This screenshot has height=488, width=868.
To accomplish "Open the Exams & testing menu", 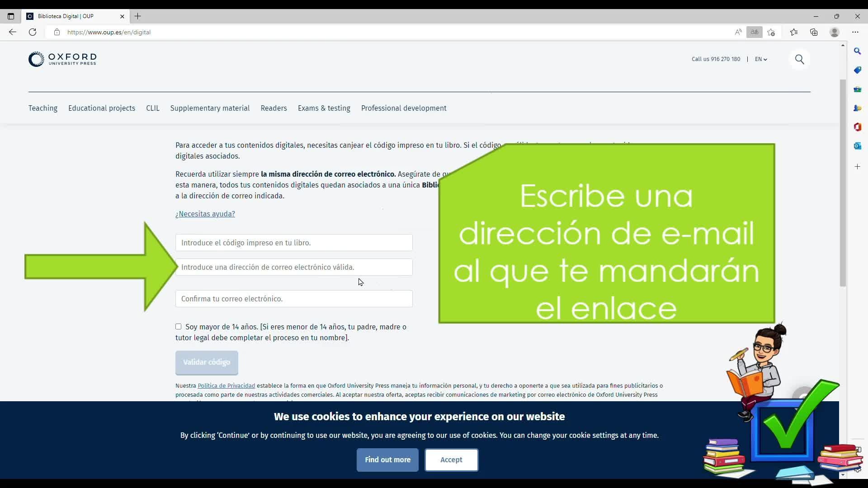I will pos(324,108).
